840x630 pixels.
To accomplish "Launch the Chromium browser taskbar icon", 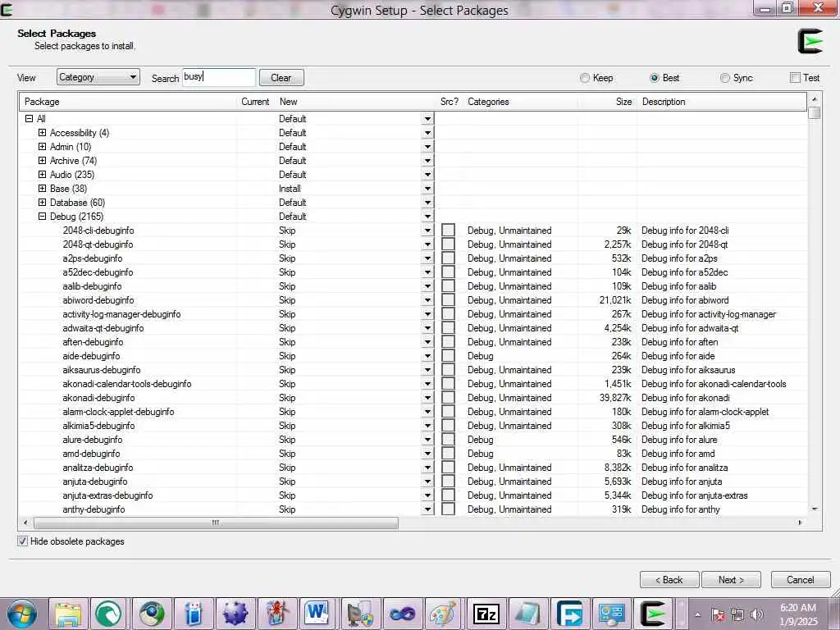I will pos(152,614).
